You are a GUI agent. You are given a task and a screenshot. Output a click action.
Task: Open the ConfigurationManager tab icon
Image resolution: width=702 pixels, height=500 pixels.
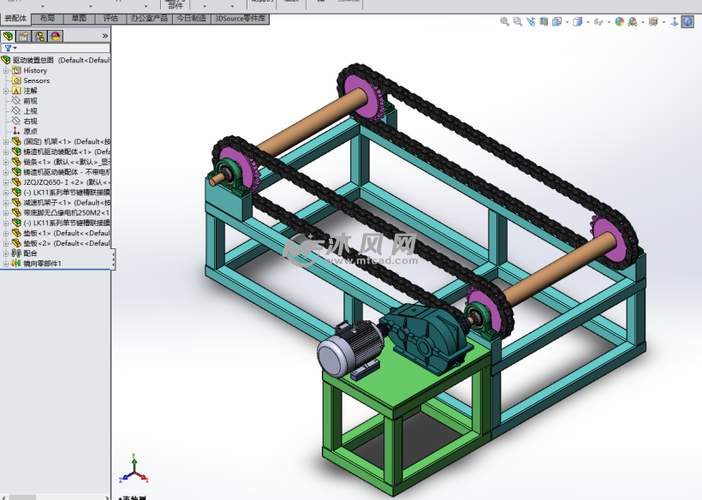39,36
